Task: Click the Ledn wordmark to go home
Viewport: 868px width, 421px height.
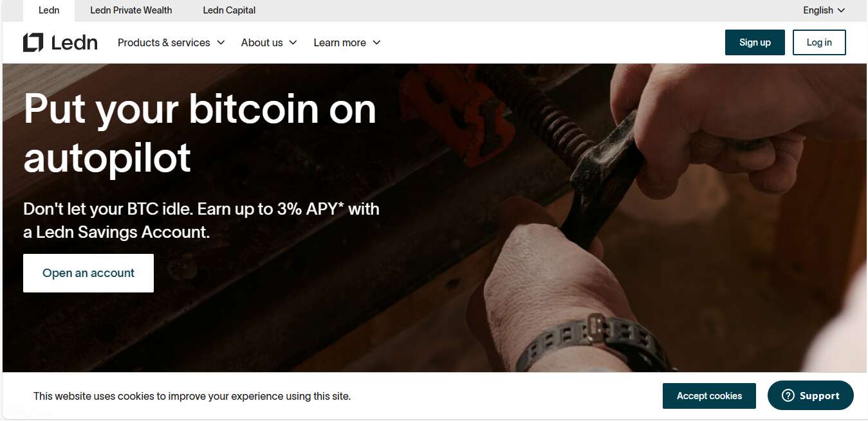Action: point(75,42)
